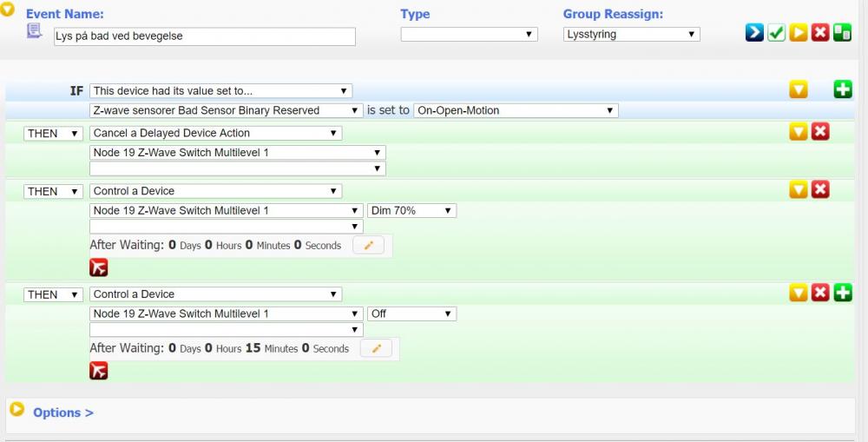Copy the event with green duplicate icon

coord(841,33)
